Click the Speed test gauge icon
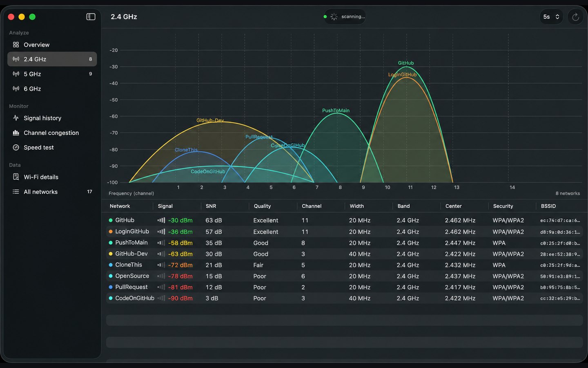 (x=16, y=148)
